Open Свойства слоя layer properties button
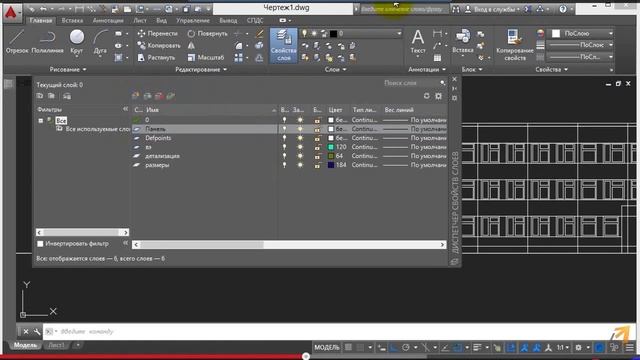Image resolution: width=640 pixels, height=360 pixels. click(284, 45)
